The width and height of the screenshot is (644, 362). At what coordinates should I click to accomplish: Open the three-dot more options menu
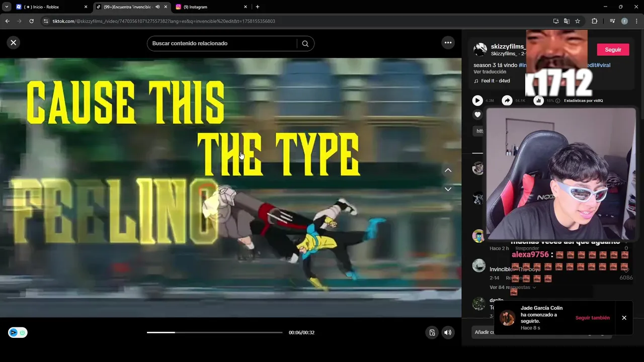tap(448, 43)
